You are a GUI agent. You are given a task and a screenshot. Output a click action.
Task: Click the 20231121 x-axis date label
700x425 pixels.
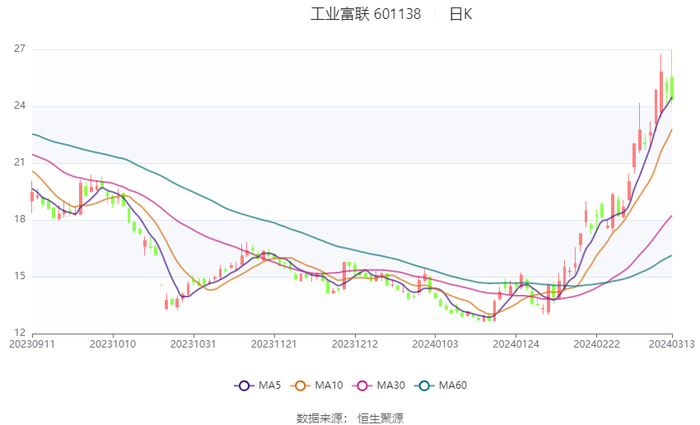(274, 344)
